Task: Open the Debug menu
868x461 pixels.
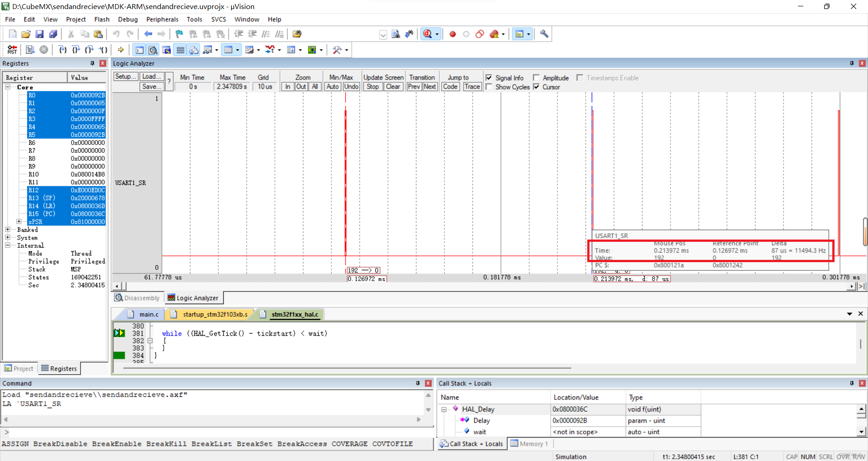Action: point(128,19)
